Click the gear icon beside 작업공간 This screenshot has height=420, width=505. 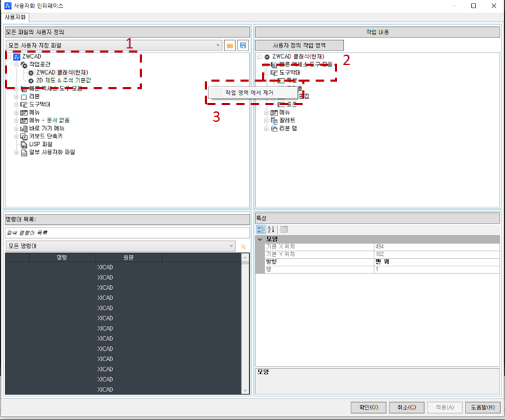24,65
